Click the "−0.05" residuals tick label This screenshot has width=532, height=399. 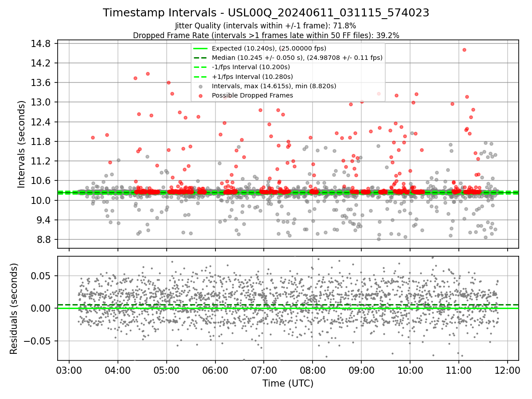[39, 341]
